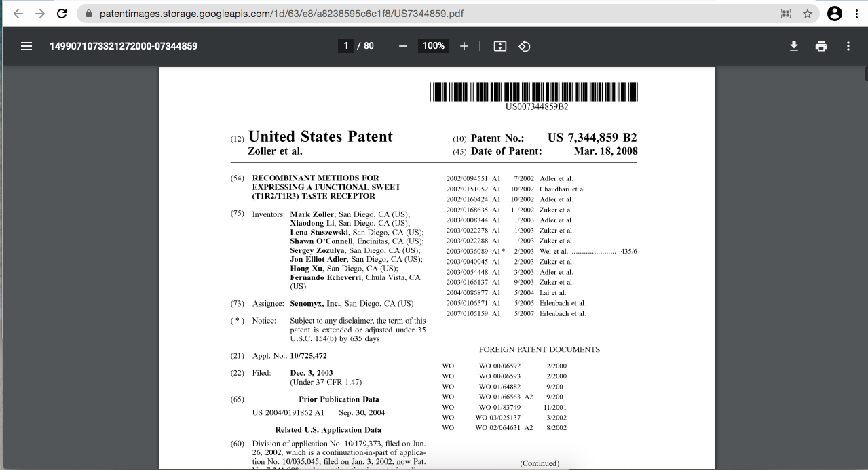Click the 'United States Patent' heading
The height and width of the screenshot is (470, 868).
coord(320,136)
